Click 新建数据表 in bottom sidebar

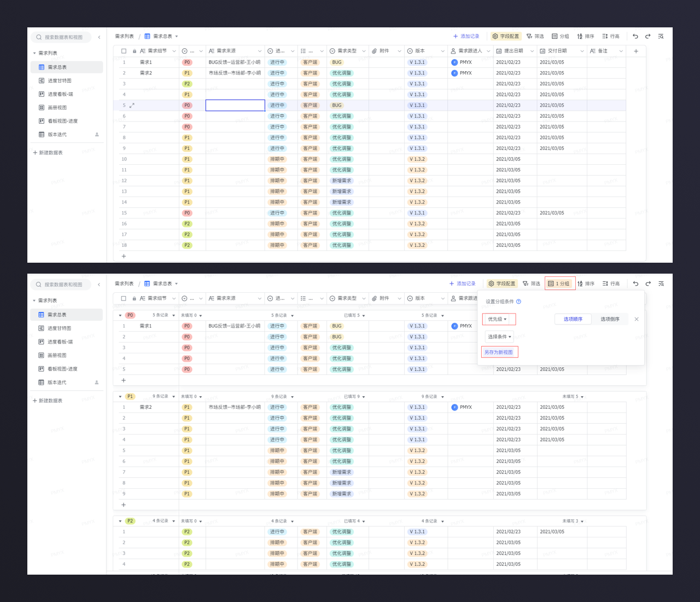48,401
